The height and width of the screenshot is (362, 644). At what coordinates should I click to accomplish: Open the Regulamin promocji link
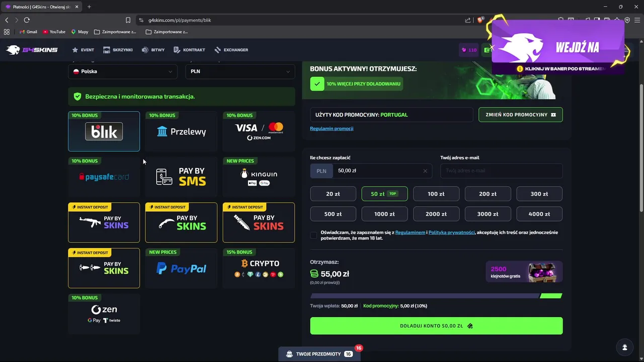point(332,128)
